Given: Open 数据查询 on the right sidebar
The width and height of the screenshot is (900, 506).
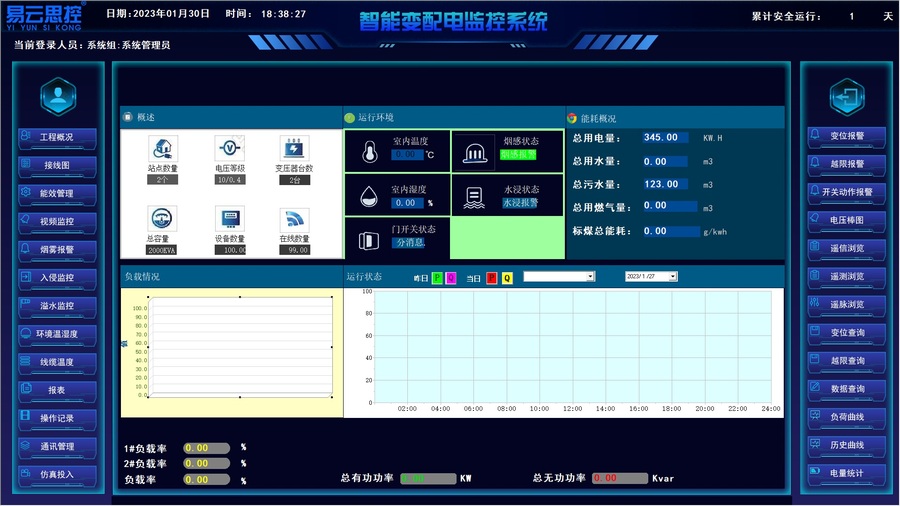Looking at the screenshot, I should [x=847, y=390].
